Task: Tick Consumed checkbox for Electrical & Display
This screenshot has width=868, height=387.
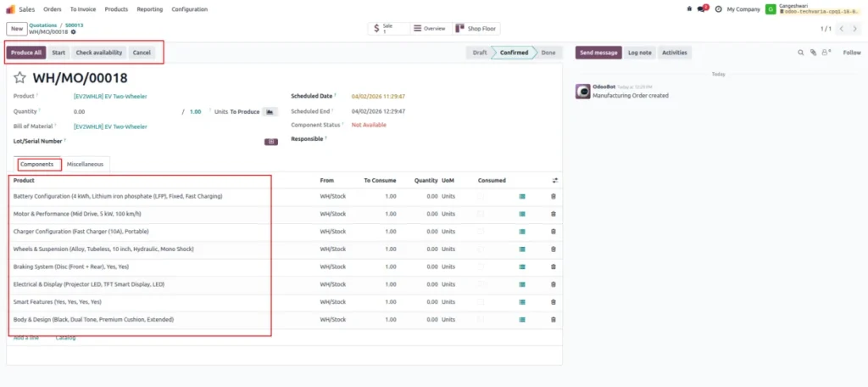Action: click(481, 284)
